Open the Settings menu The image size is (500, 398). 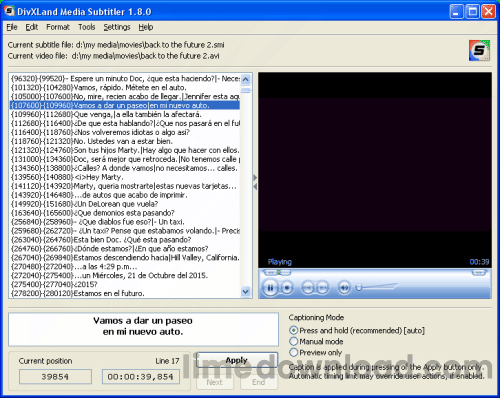[117, 27]
